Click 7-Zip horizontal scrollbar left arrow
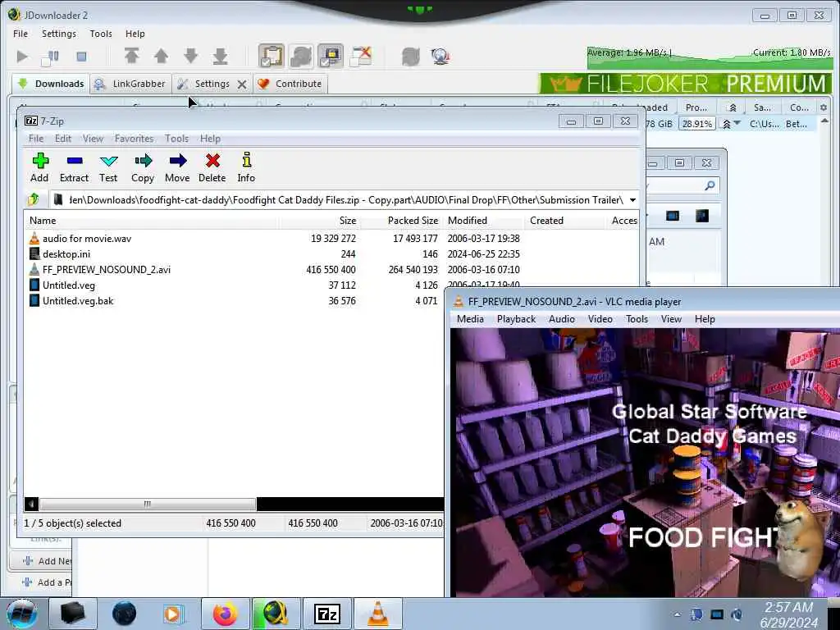Screen dimensions: 840x630 32,504
